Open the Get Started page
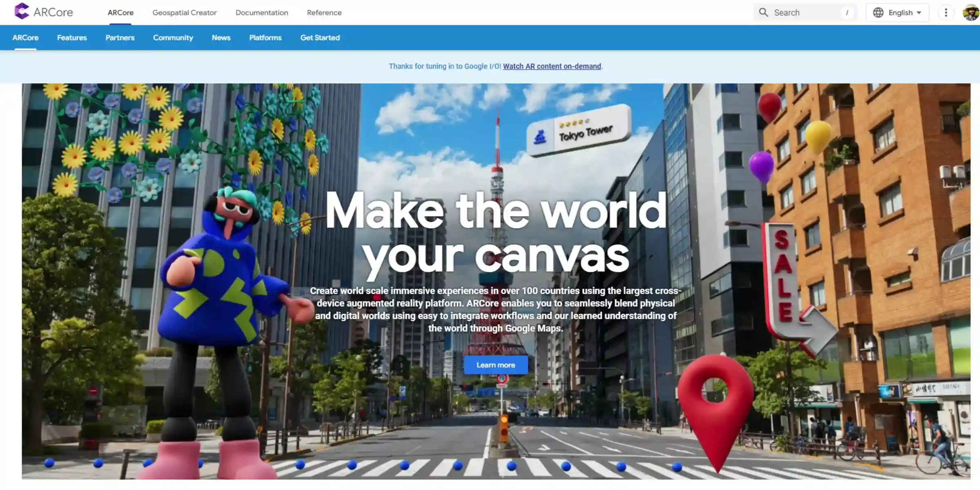 320,38
